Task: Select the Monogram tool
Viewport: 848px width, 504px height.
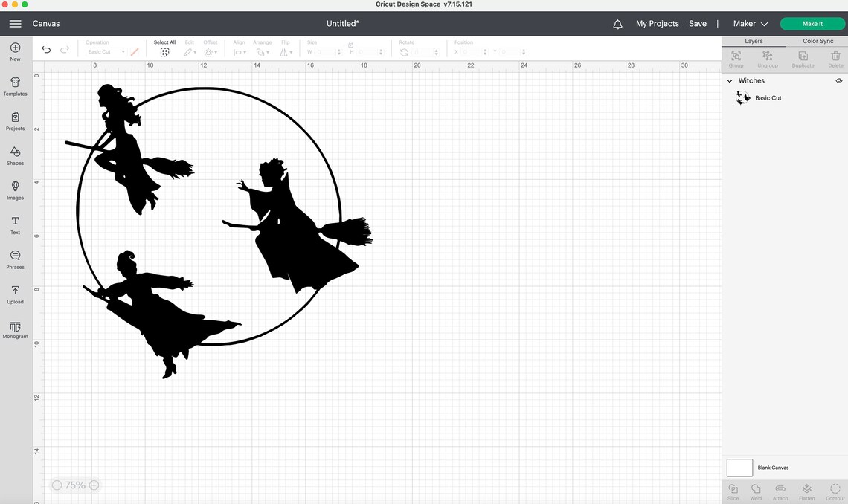Action: pyautogui.click(x=15, y=327)
